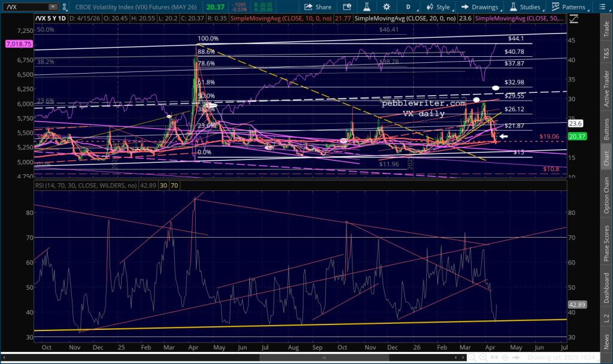This screenshot has height=364, width=613.
Task: Expand the Style menu
Action: click(440, 7)
